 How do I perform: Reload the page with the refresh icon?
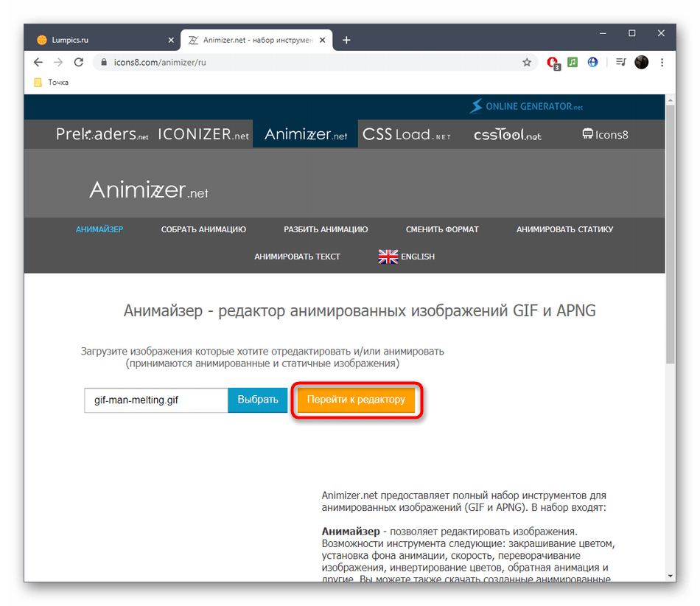point(79,62)
